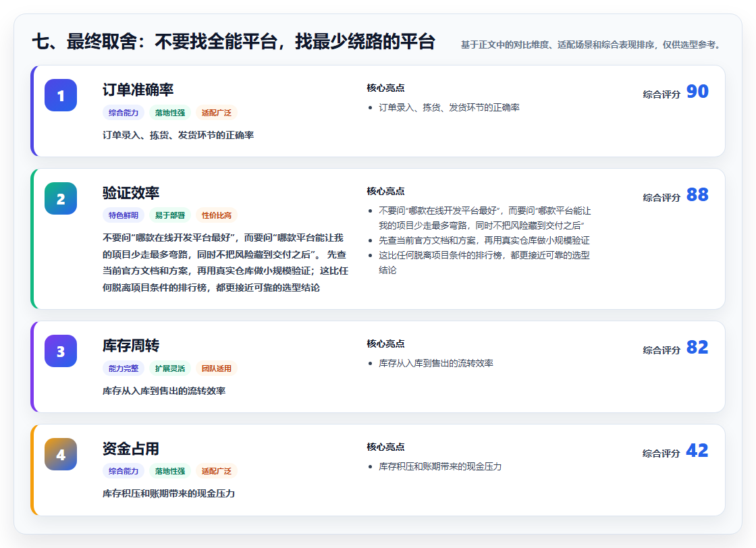
Task: Click 综合评分 label beside score 82
Action: [661, 350]
